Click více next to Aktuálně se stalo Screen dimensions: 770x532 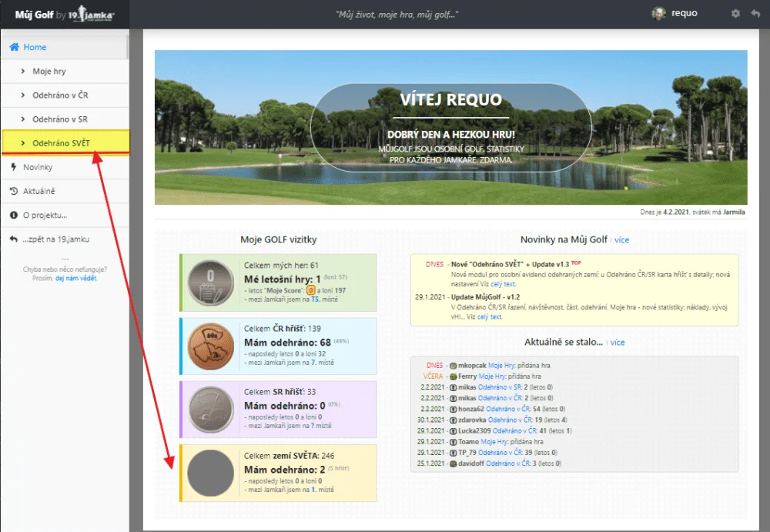pos(618,343)
